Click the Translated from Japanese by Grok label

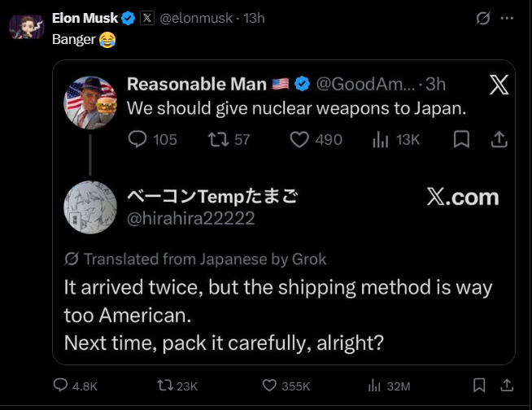click(x=195, y=260)
